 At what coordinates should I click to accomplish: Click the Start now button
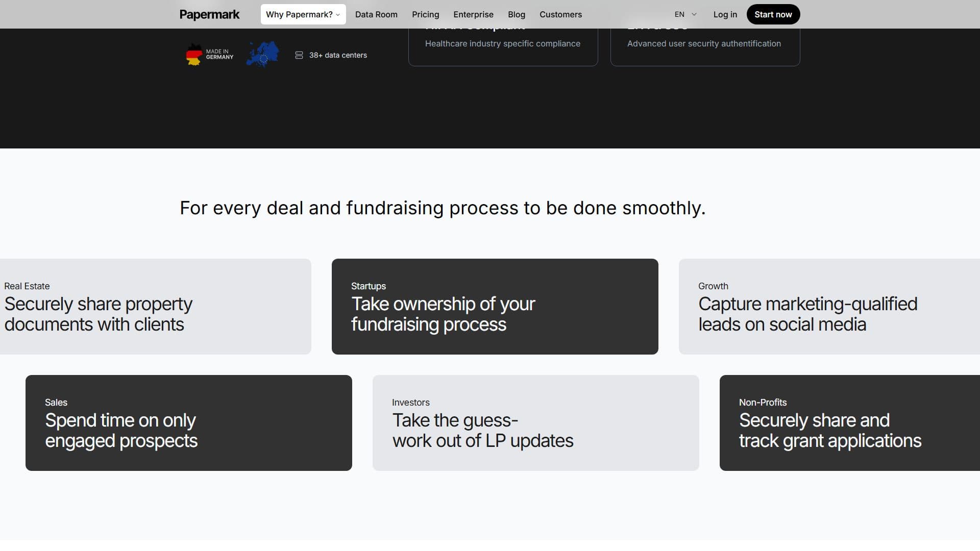pyautogui.click(x=773, y=14)
